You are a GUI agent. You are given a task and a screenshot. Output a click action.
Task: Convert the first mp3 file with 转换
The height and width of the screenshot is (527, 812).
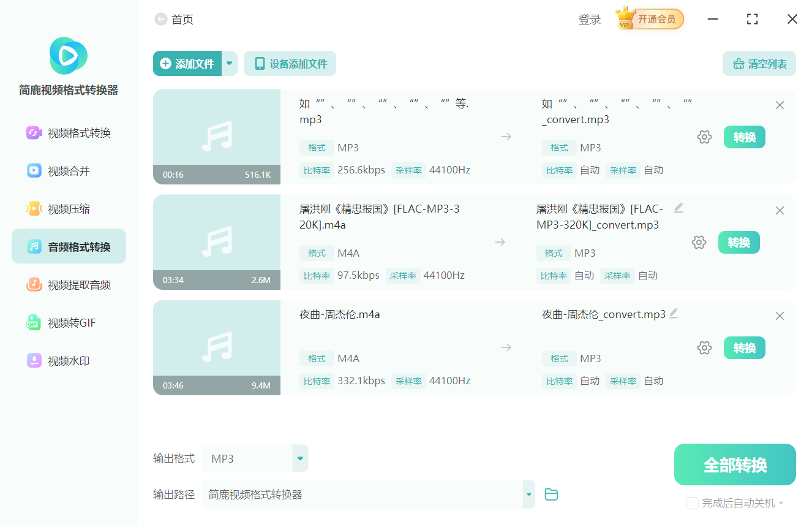(x=745, y=137)
